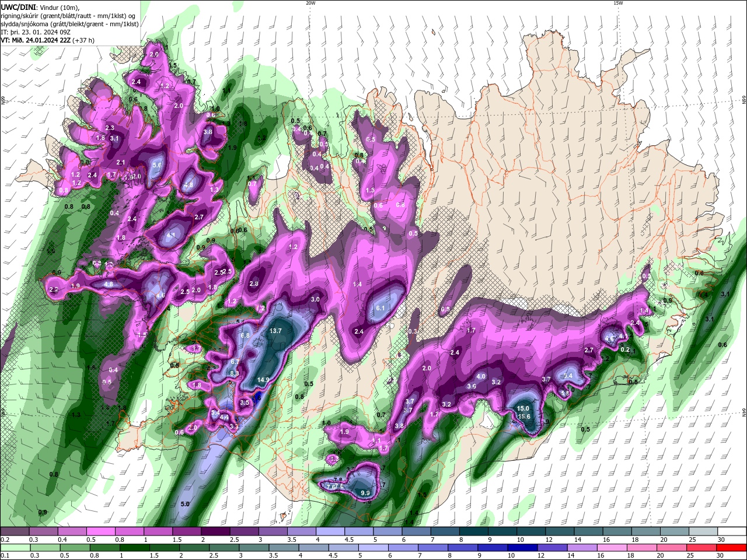Click the '(+37 h)' forecast offset text
Screen dimensions: 747x560
[84, 40]
